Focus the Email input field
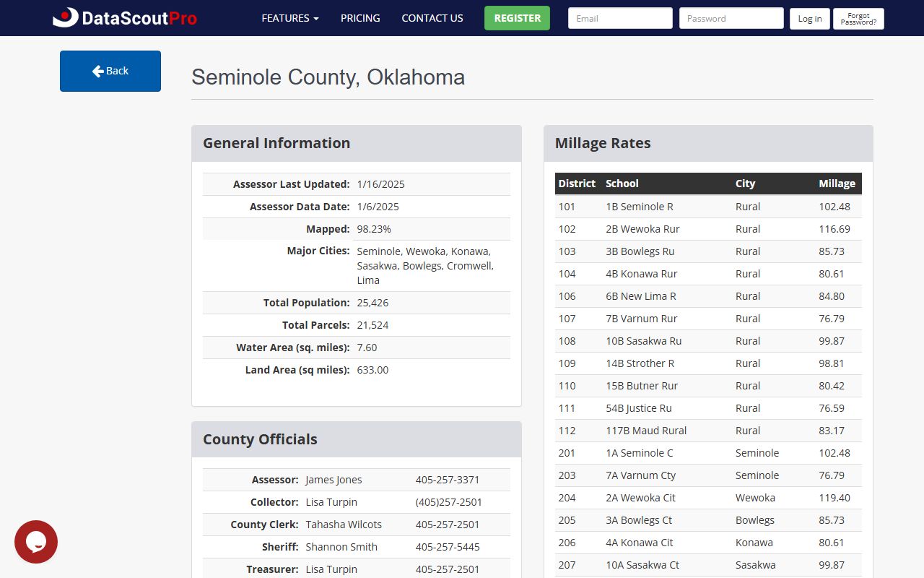The height and width of the screenshot is (578, 924). pyautogui.click(x=620, y=18)
